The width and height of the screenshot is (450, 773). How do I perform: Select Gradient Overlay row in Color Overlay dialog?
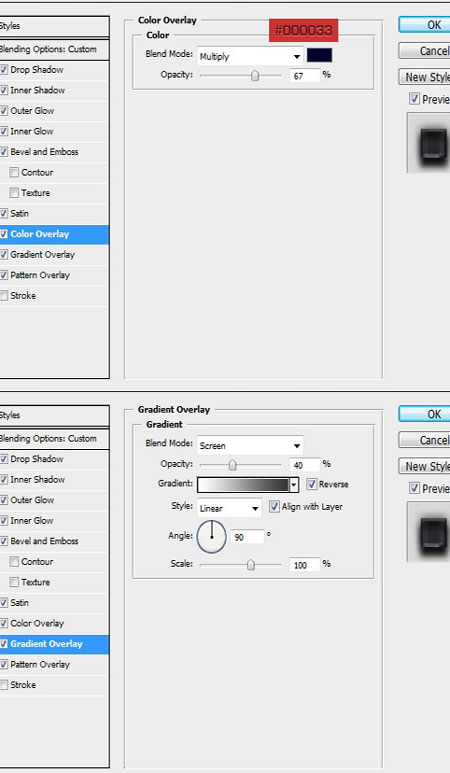(x=53, y=255)
